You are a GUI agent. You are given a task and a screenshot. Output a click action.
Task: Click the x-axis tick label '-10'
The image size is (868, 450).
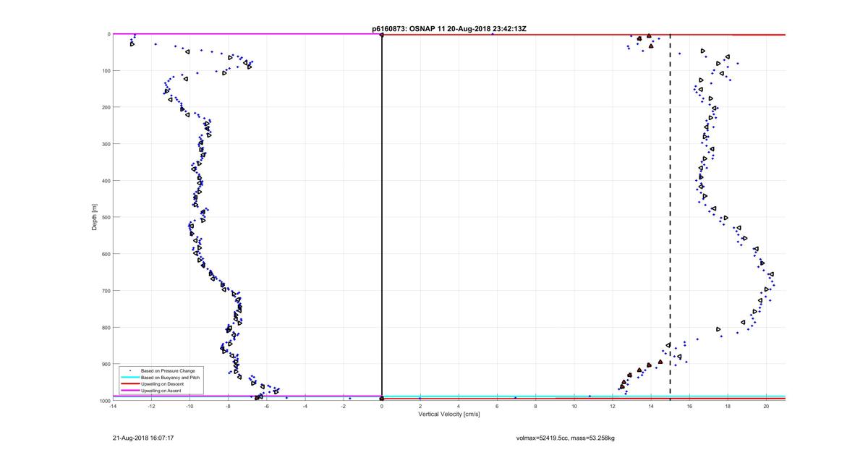[190, 406]
